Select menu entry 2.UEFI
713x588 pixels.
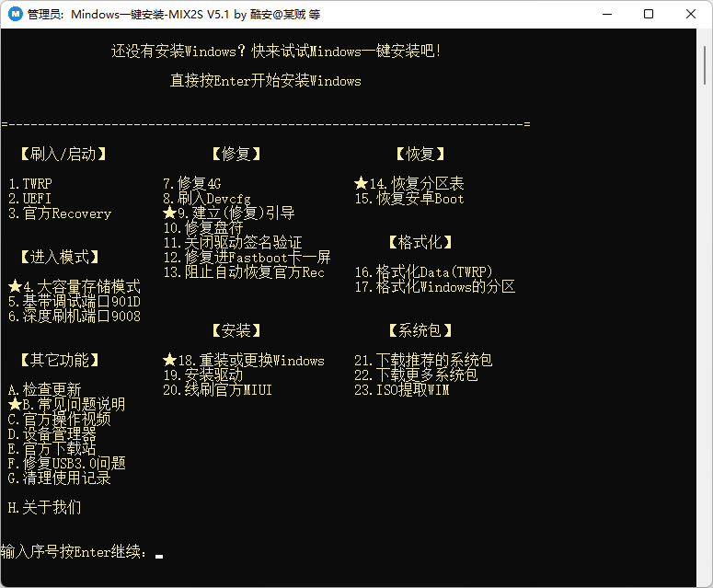30,199
